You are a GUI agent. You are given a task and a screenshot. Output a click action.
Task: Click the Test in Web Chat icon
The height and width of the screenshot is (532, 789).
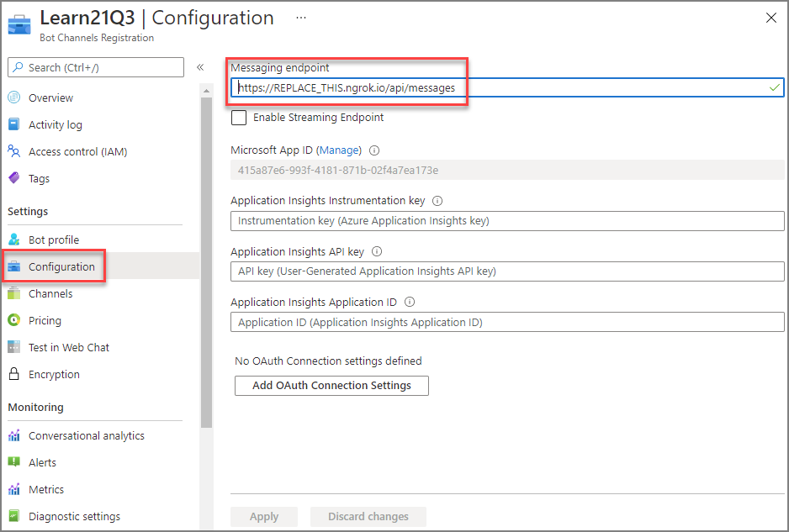click(x=14, y=347)
